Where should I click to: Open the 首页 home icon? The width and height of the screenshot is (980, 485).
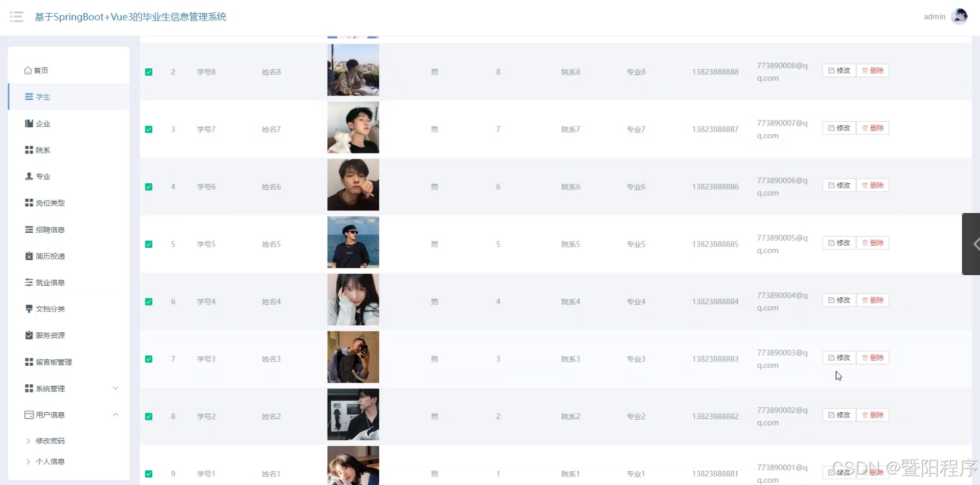pos(28,71)
